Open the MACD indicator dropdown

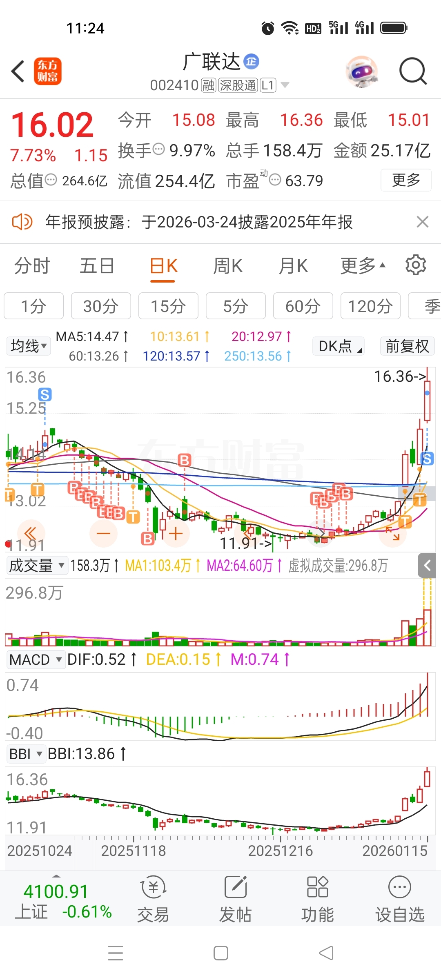[36, 659]
